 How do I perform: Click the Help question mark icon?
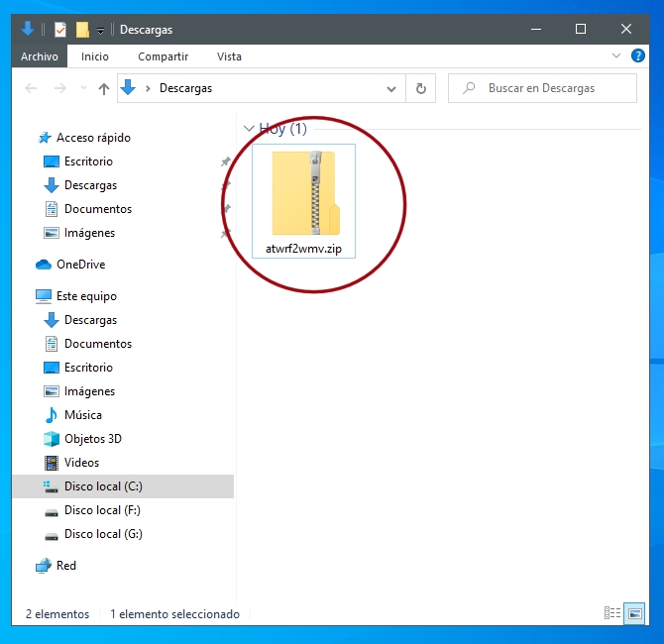pos(637,56)
